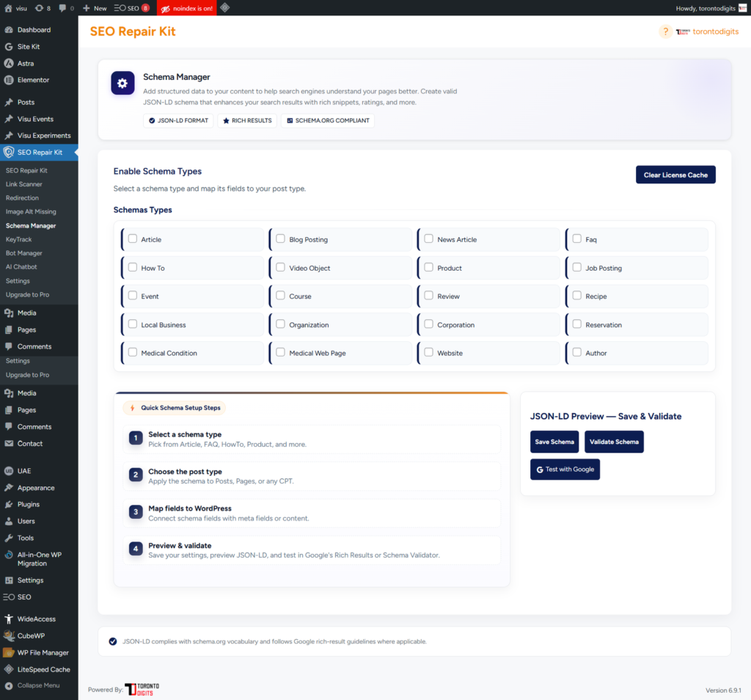This screenshot has width=751, height=700.
Task: Open the Howdy torontodigits account menu
Action: [709, 8]
